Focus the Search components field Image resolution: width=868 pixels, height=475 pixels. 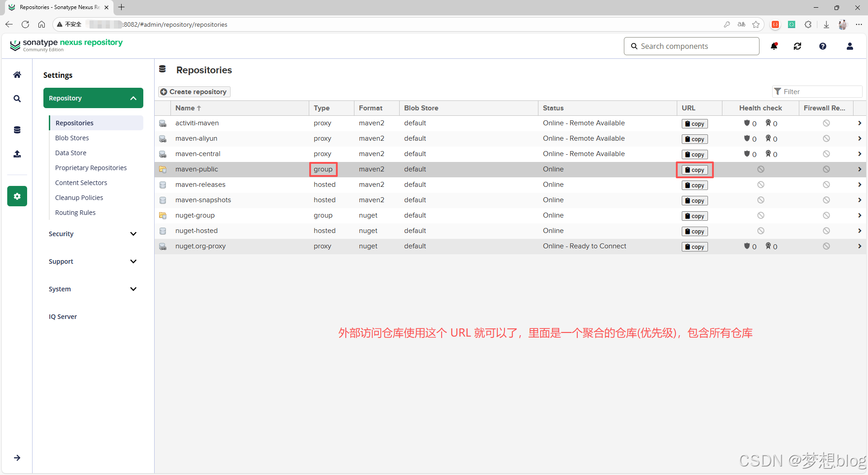coord(691,46)
